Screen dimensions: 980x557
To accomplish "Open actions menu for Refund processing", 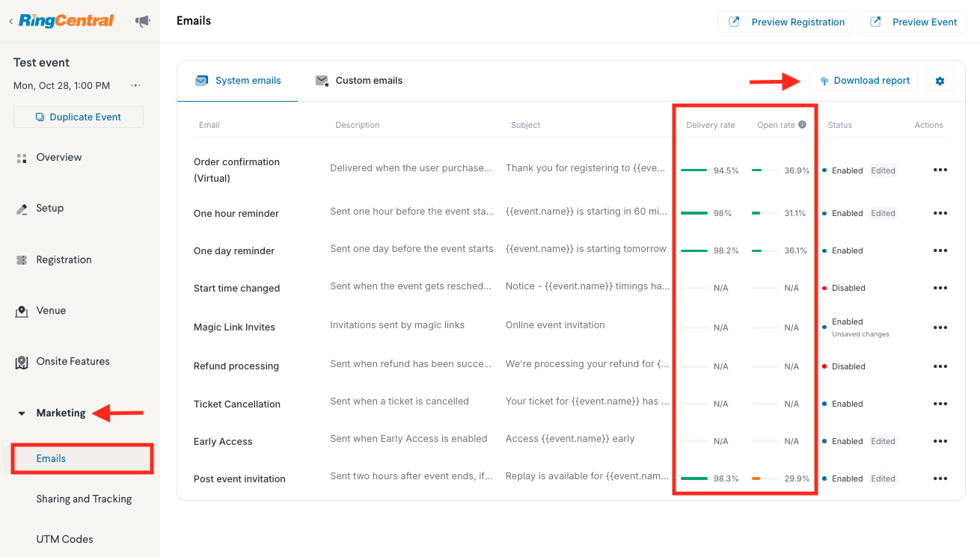I will click(x=940, y=366).
